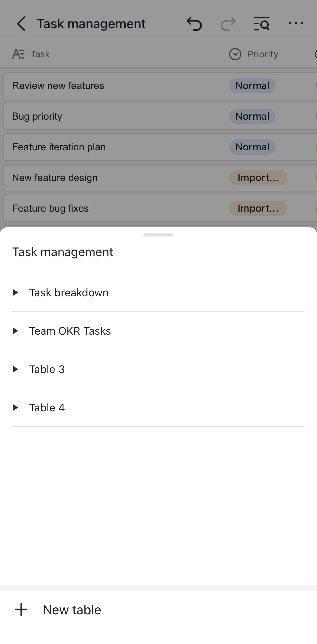Click the New table button
This screenshot has width=317, height=644.
coord(72,610)
